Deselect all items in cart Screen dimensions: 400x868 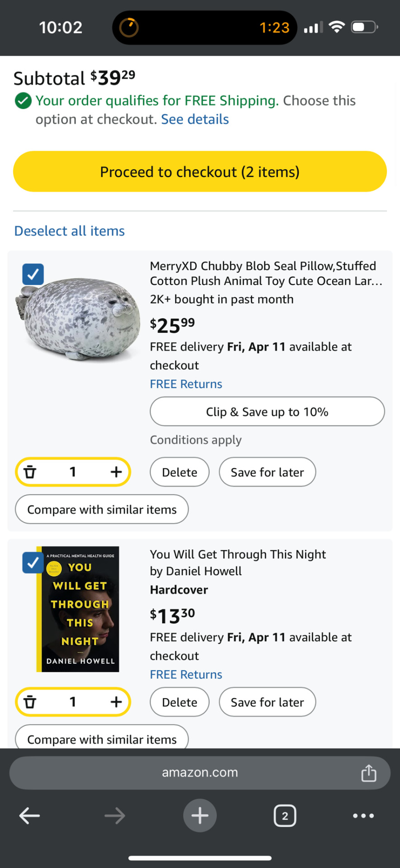coord(70,231)
